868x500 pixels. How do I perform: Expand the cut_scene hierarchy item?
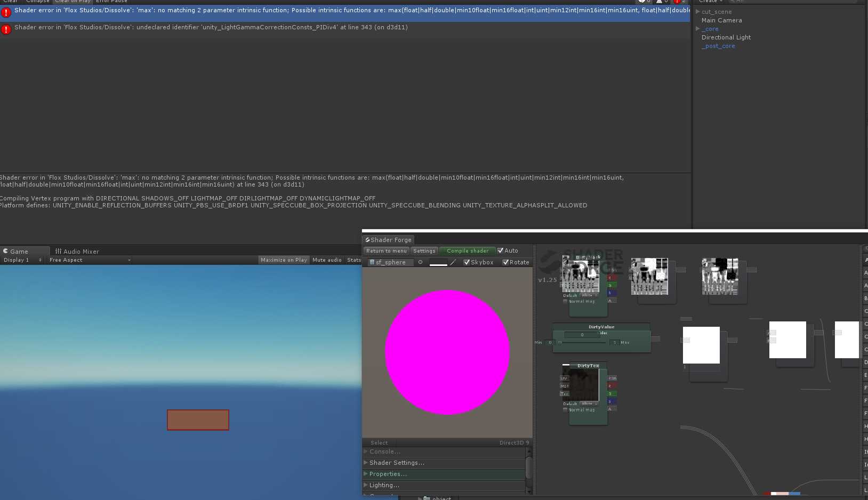[697, 11]
